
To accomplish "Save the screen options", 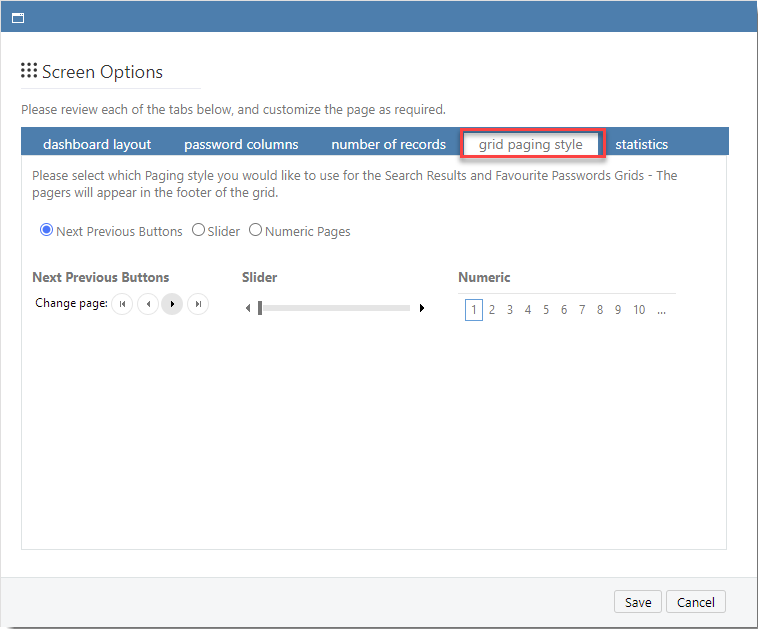I will point(638,602).
